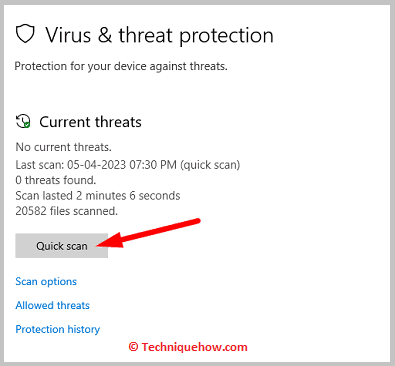Click the green check badge on threats icon
The image size is (395, 366).
click(x=27, y=125)
